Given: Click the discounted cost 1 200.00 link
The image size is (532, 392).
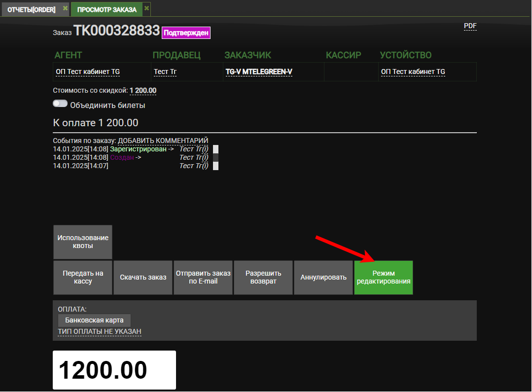Looking at the screenshot, I should click(143, 91).
